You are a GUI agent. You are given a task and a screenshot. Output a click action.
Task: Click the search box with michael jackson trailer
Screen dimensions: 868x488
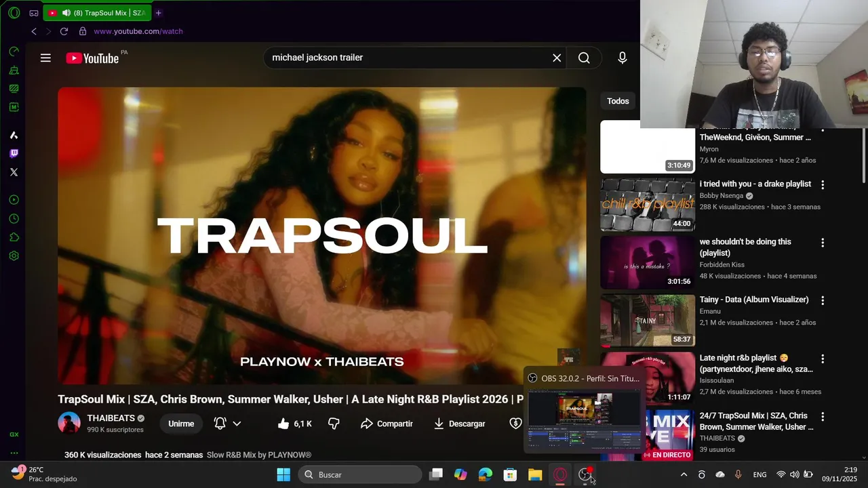tap(407, 58)
